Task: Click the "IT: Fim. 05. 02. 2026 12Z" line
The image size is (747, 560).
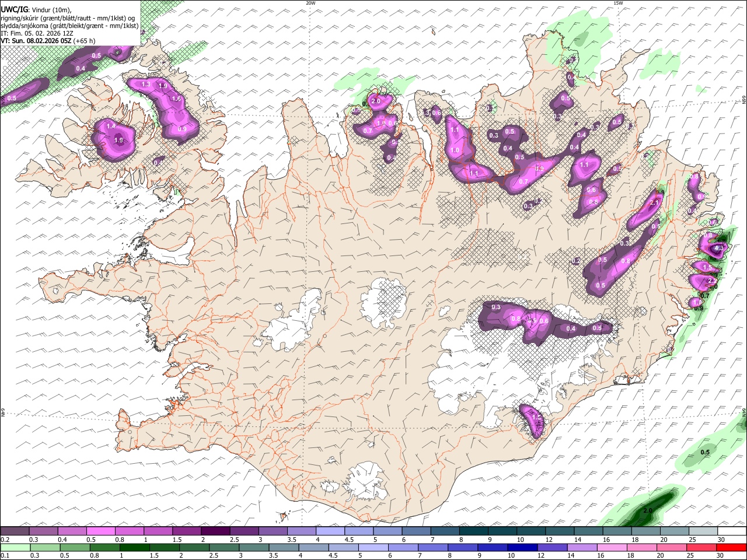Action: (37, 33)
